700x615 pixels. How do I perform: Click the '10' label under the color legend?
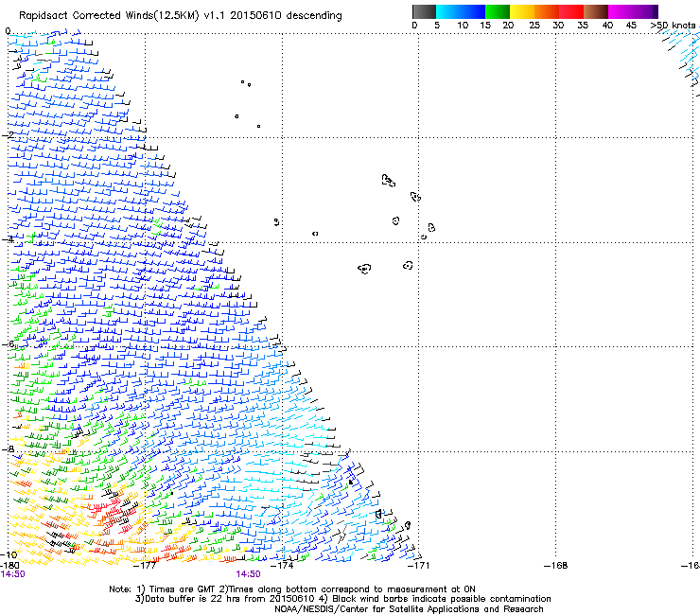(463, 26)
